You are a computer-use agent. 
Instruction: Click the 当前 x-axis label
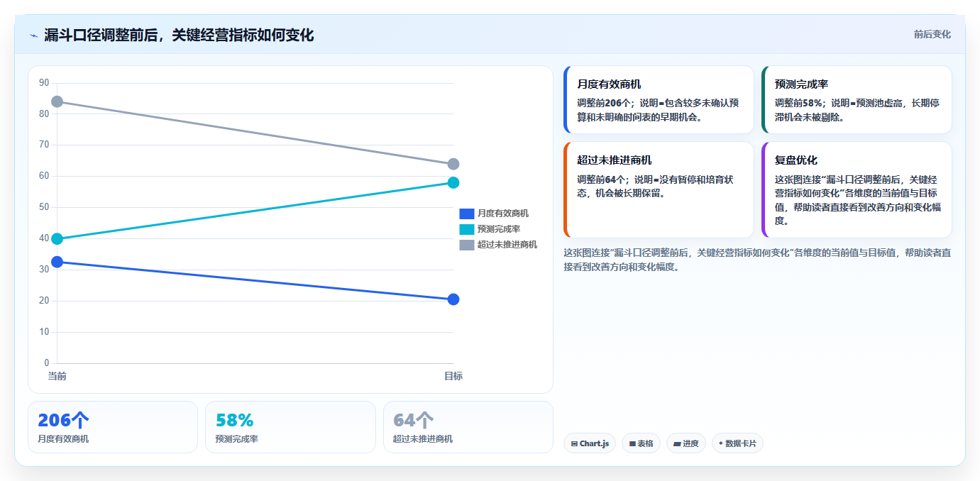[57, 376]
